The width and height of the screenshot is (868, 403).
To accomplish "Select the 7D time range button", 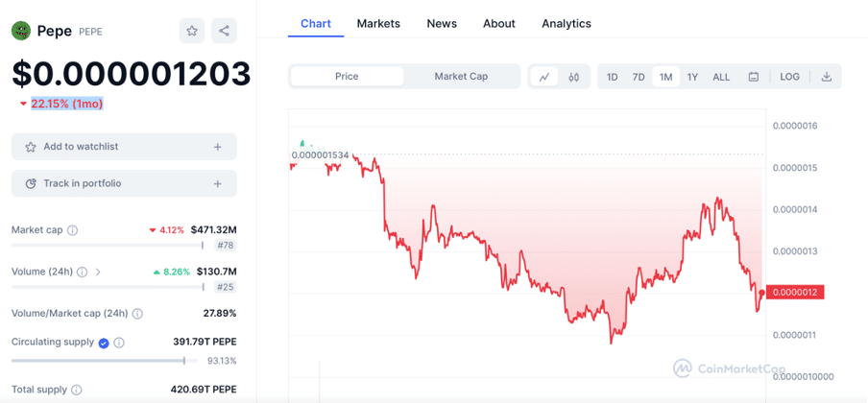I will point(639,77).
